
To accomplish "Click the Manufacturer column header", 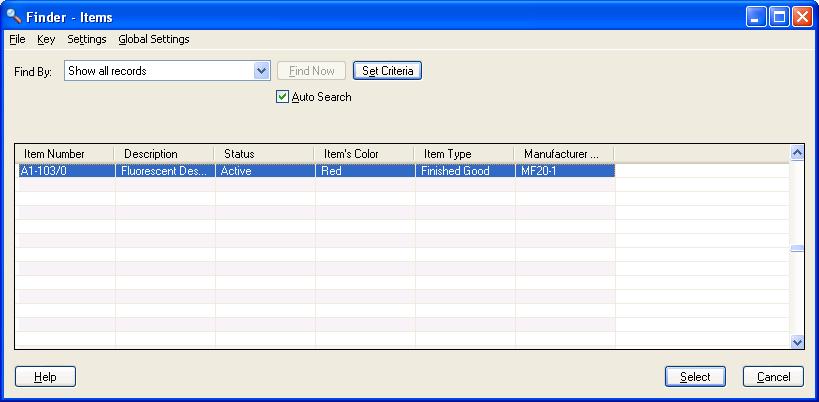I will coord(564,154).
